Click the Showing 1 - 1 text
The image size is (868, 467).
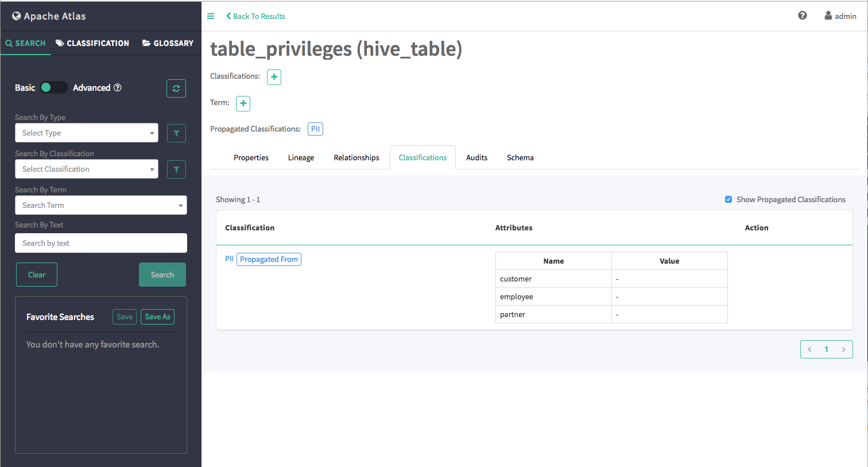coord(238,199)
